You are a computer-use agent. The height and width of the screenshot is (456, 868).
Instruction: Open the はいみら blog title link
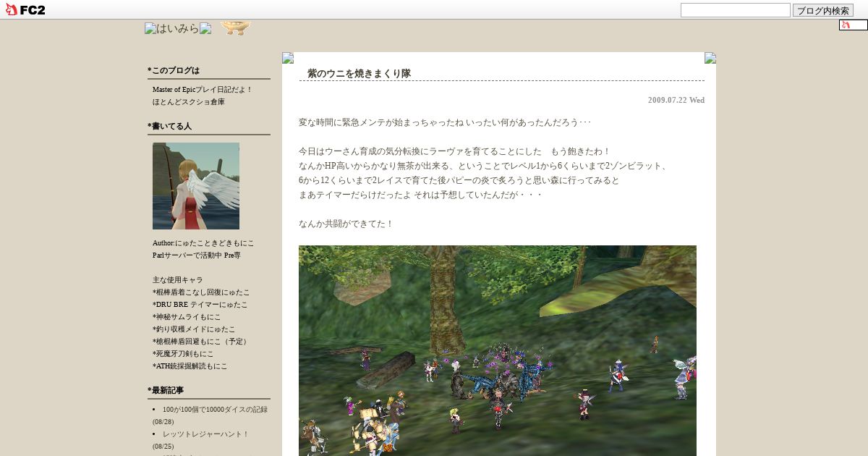tap(178, 28)
